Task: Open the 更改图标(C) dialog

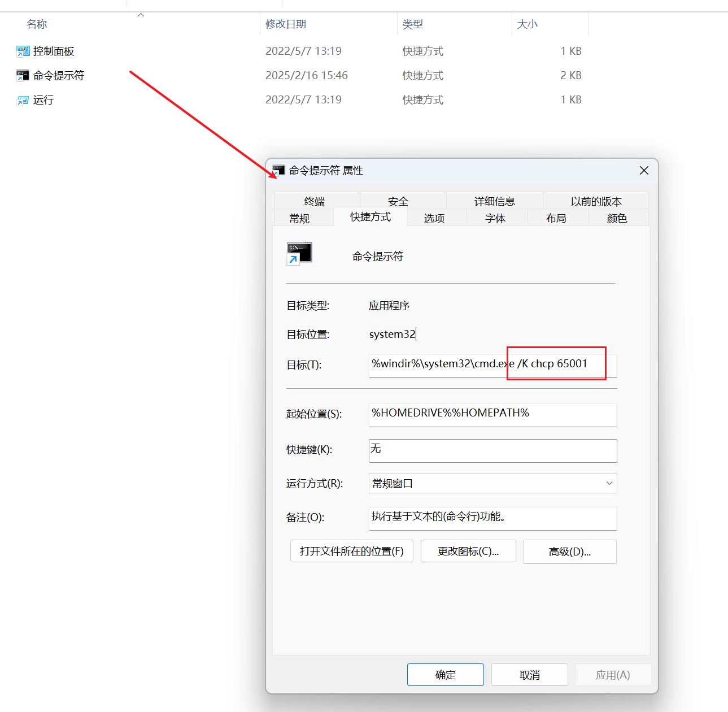Action: 468,551
